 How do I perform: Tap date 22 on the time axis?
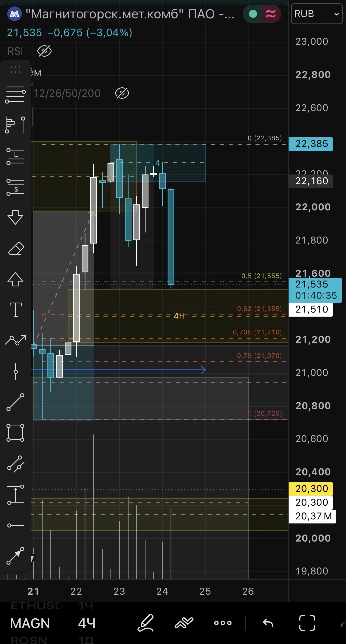coord(76,591)
